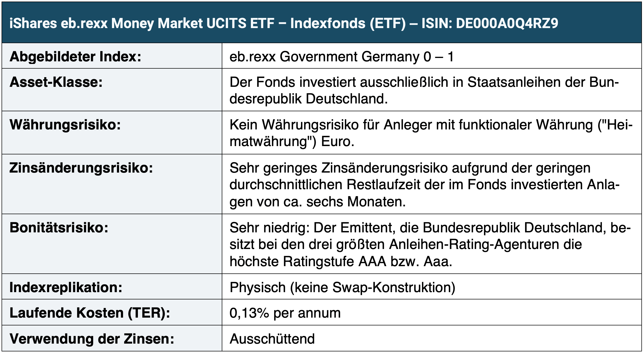Click the Bonitätsrisiko row label
This screenshot has height=354, width=644.
[x=59, y=227]
